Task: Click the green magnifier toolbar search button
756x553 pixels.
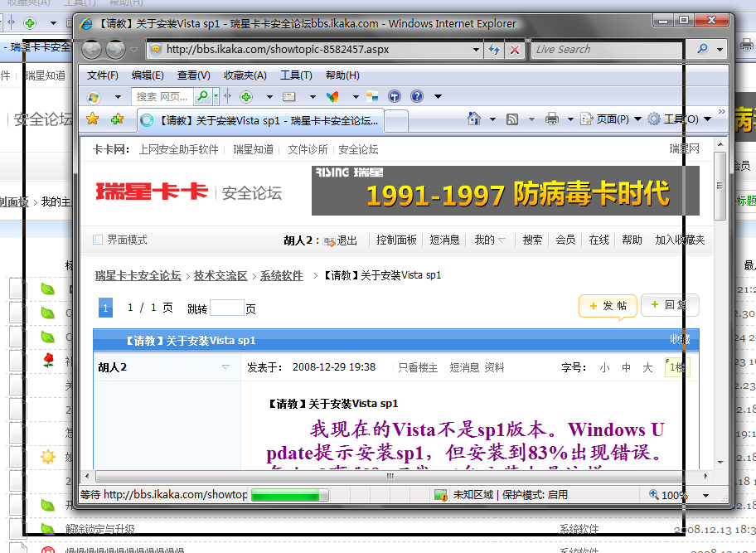Action: [x=203, y=96]
